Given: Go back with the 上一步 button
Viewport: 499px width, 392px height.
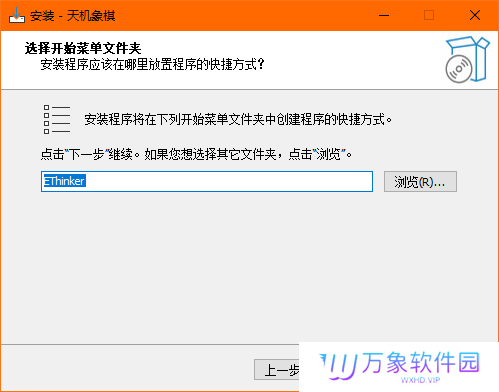Looking at the screenshot, I should [277, 369].
